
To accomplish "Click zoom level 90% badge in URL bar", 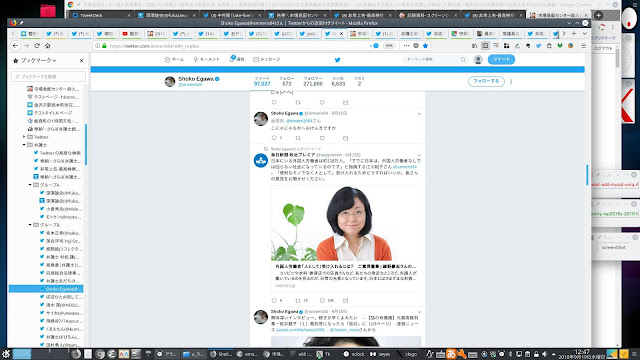I will point(389,46).
